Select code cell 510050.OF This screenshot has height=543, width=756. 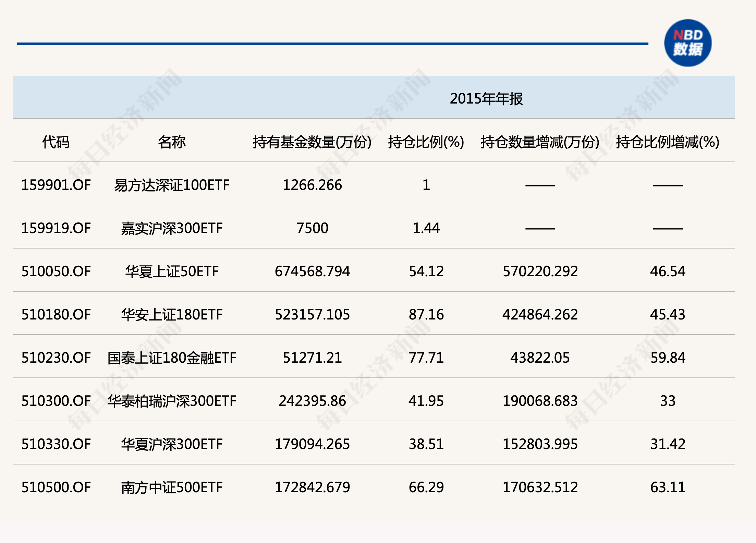(x=56, y=271)
